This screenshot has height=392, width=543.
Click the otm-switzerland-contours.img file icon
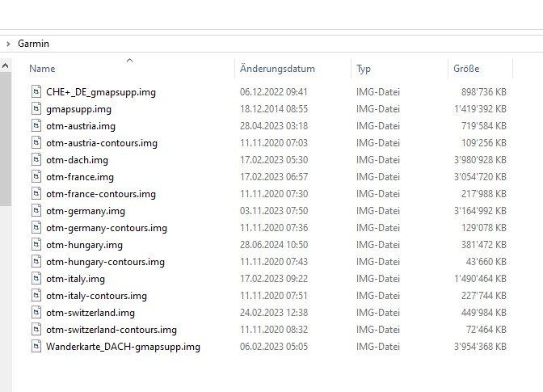coord(36,329)
